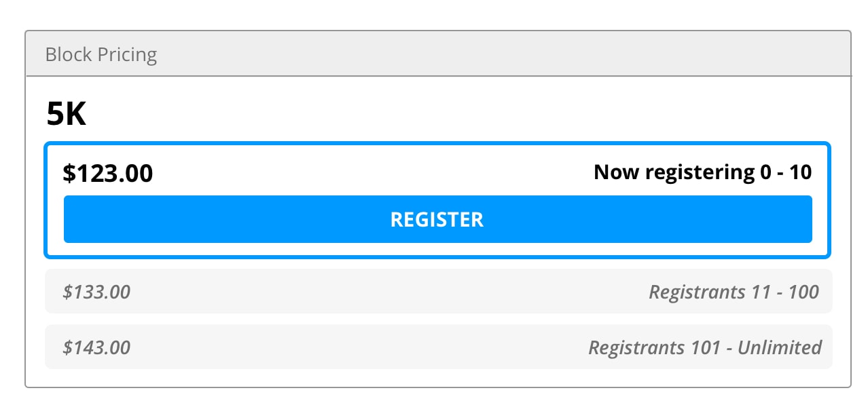This screenshot has width=868, height=418.
Task: Click the Now registering 0 - 10 label
Action: click(702, 172)
